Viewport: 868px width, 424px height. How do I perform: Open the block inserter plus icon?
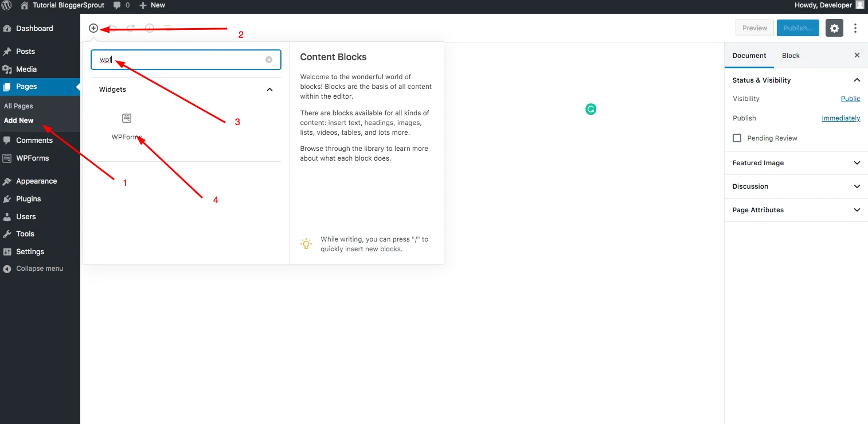93,28
